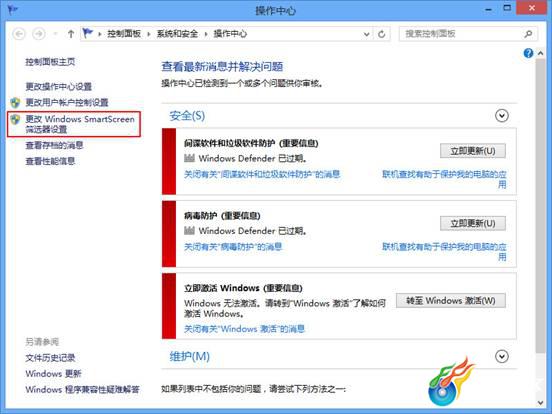
Task: Open Windows 更新 link
Action: point(53,374)
